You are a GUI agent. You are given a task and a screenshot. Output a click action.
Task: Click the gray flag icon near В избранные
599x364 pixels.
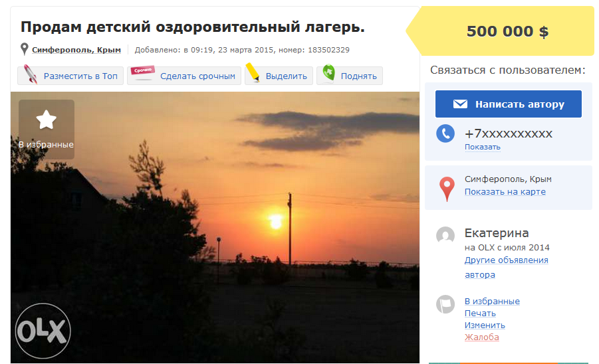[445, 304]
